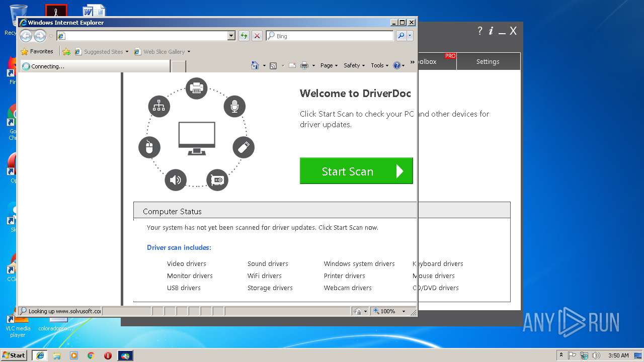Expand the address bar dropdown arrow
Viewport: 644px width, 362px height.
[231, 36]
